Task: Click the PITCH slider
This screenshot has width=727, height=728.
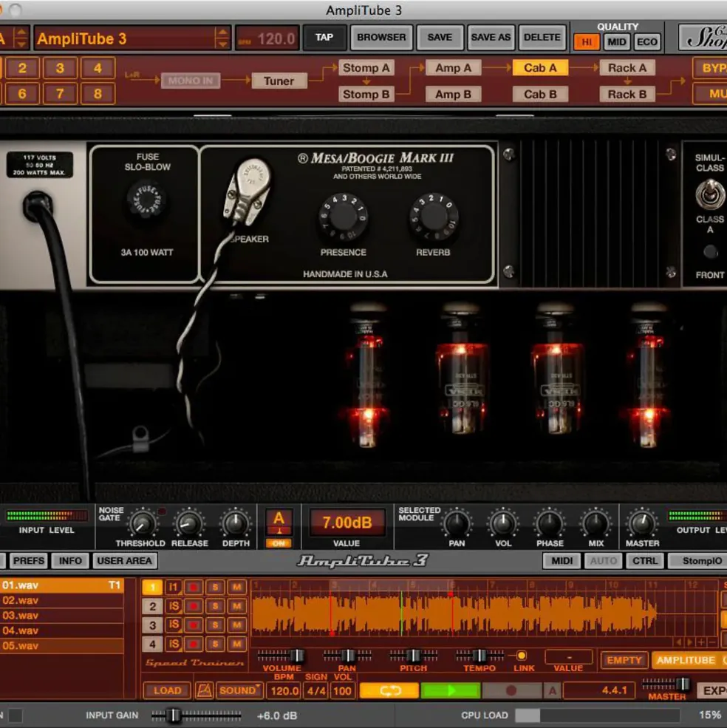Action: (x=413, y=656)
